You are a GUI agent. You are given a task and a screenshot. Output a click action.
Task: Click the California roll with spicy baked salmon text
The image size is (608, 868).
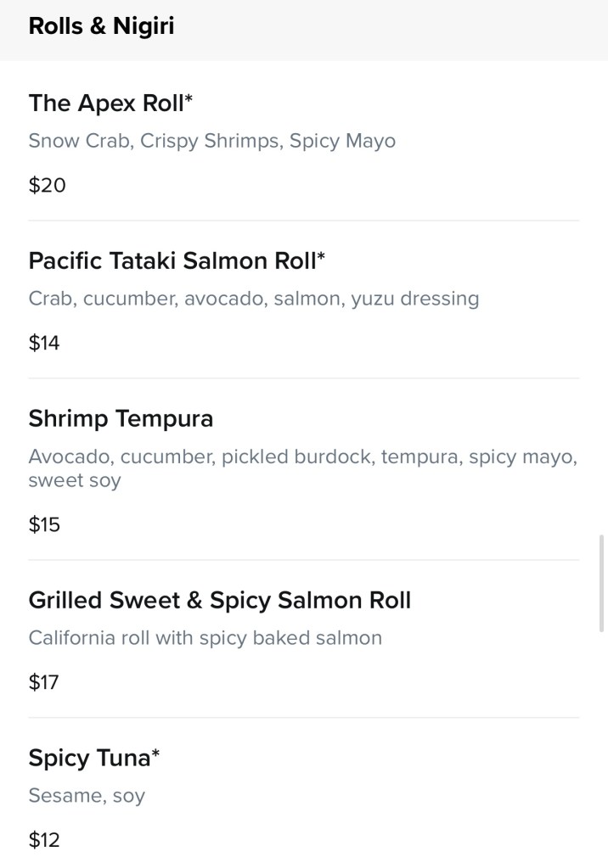[x=205, y=638]
